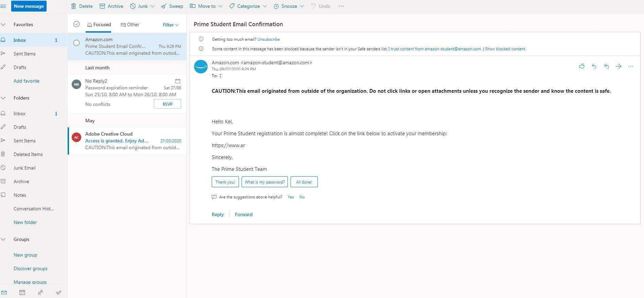This screenshot has height=298, width=644.
Task: Open the Notes folder
Action: pos(33,195)
